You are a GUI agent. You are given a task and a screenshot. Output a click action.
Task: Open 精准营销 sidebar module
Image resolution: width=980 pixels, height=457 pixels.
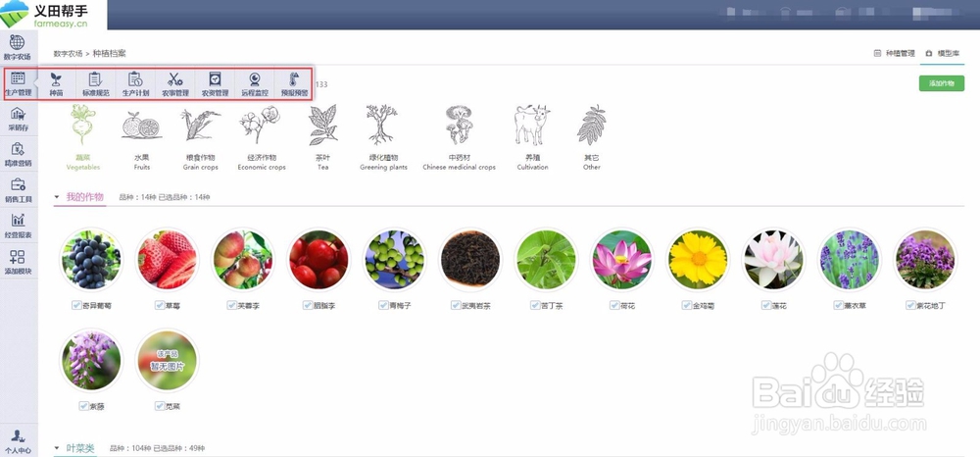[x=18, y=154]
